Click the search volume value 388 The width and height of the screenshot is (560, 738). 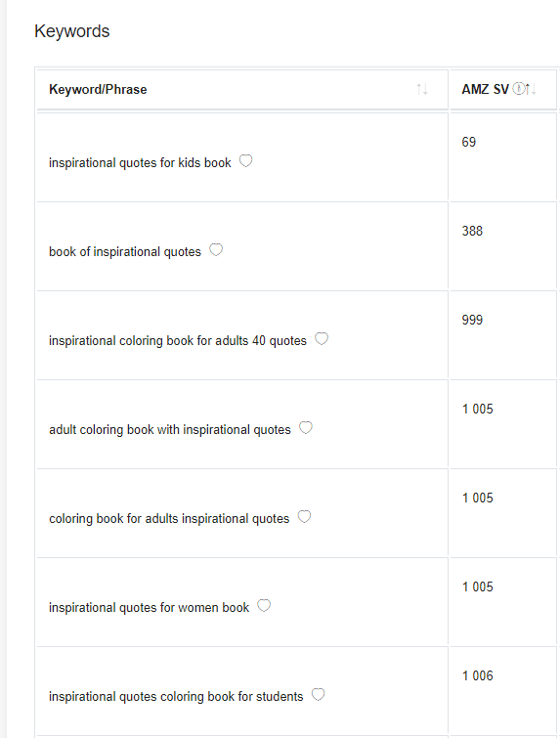[472, 231]
